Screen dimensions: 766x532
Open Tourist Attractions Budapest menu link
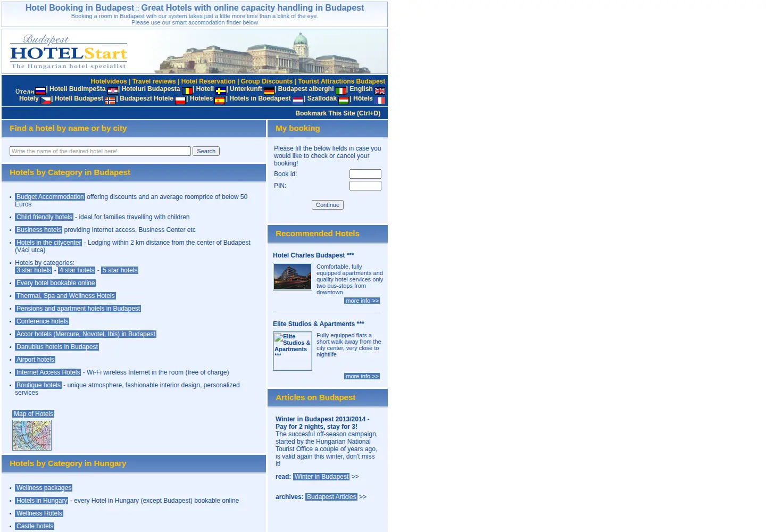click(x=342, y=81)
